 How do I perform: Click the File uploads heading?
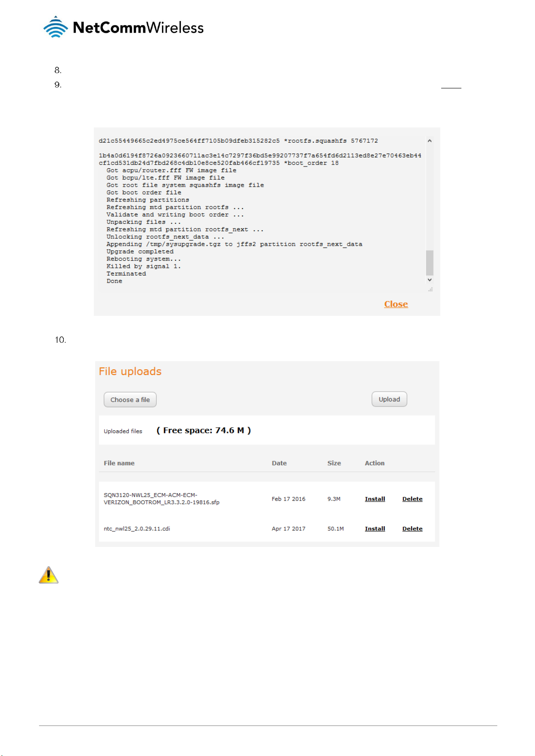130,371
